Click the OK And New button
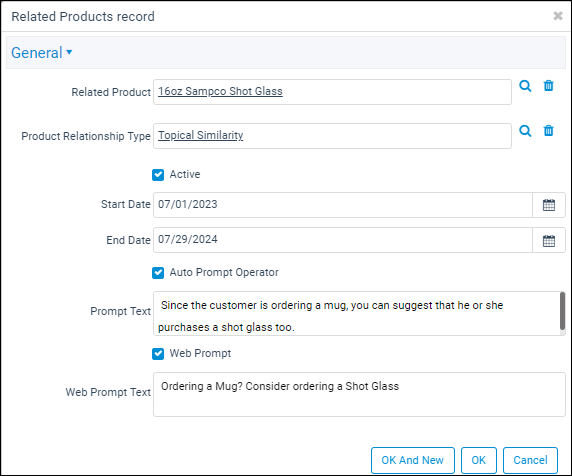Screen dimensions: 572x476 [x=413, y=460]
